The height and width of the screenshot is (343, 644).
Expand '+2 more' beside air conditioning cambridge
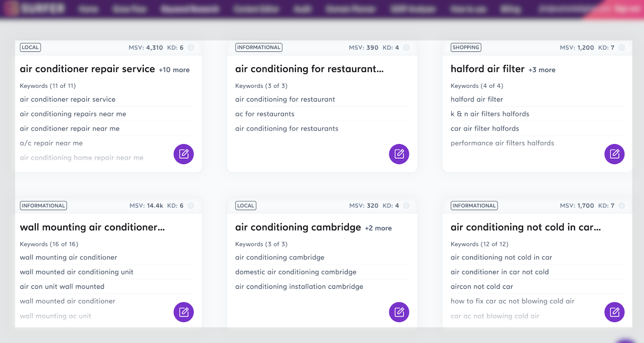point(378,228)
